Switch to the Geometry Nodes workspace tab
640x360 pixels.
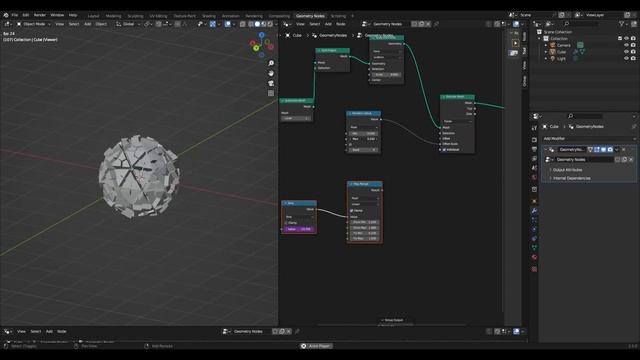coord(310,16)
